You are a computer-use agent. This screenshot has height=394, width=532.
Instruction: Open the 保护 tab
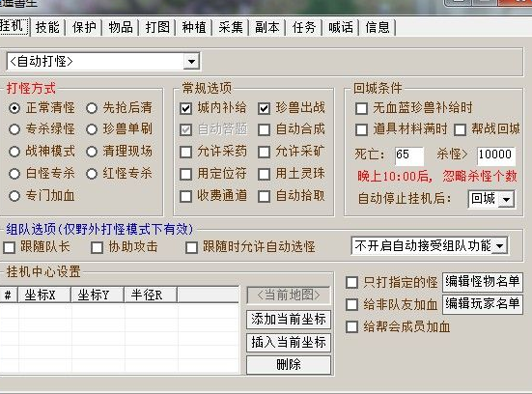click(x=84, y=27)
